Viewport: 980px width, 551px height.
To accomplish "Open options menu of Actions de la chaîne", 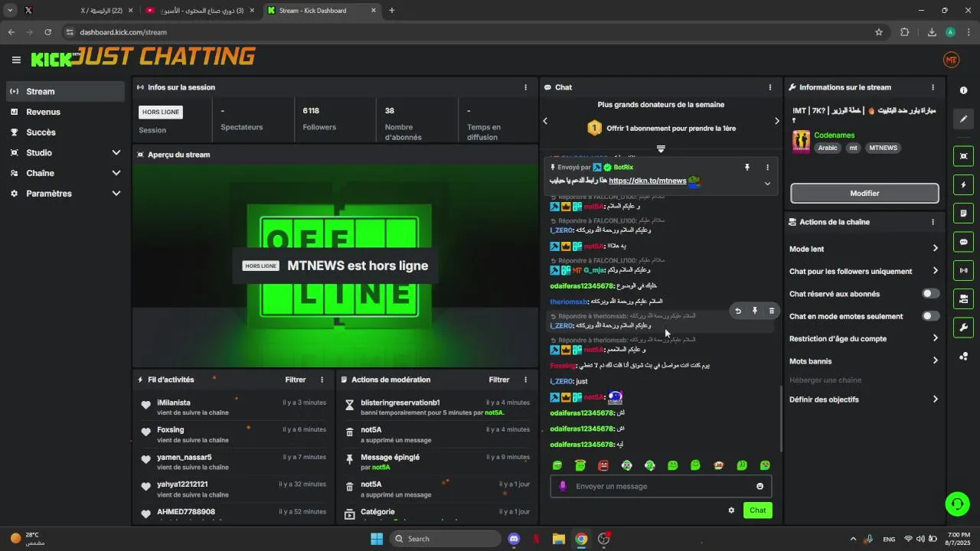I will (x=933, y=222).
